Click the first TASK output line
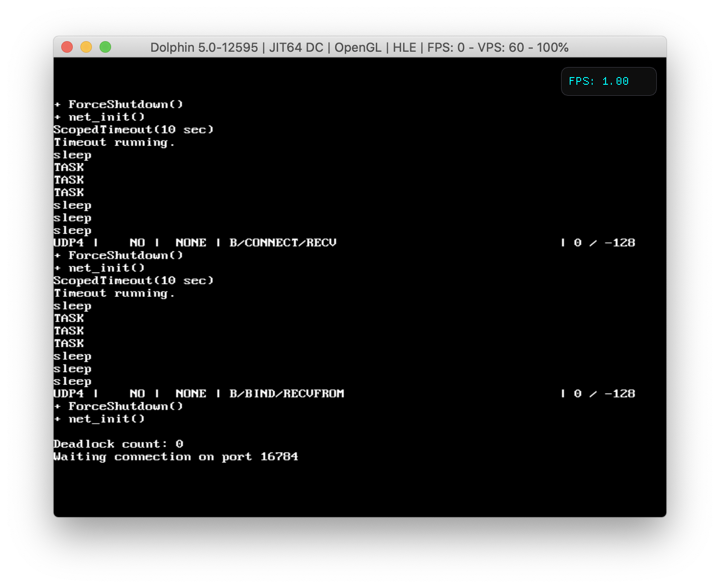The image size is (720, 588). click(x=68, y=167)
